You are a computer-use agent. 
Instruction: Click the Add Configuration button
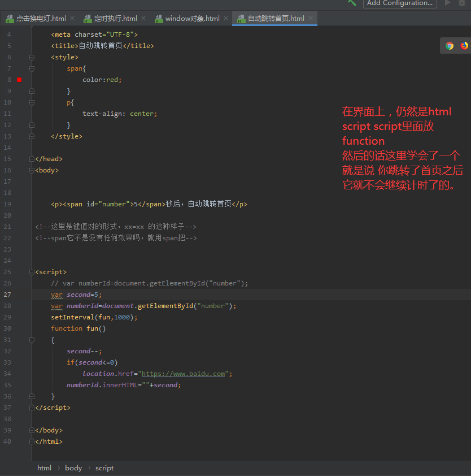pyautogui.click(x=400, y=3)
